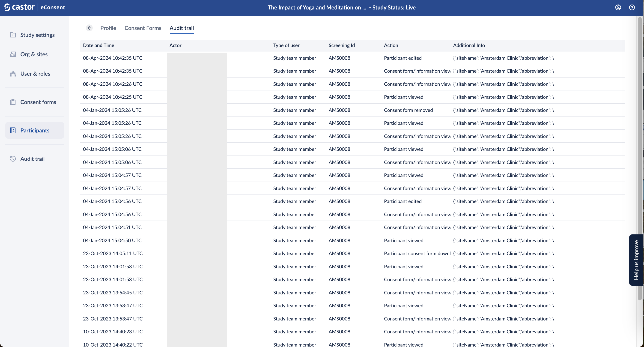Screen dimensions: 644x347
Task: Click Additional Info JSON in the Consent form removed row
Action: click(504, 110)
